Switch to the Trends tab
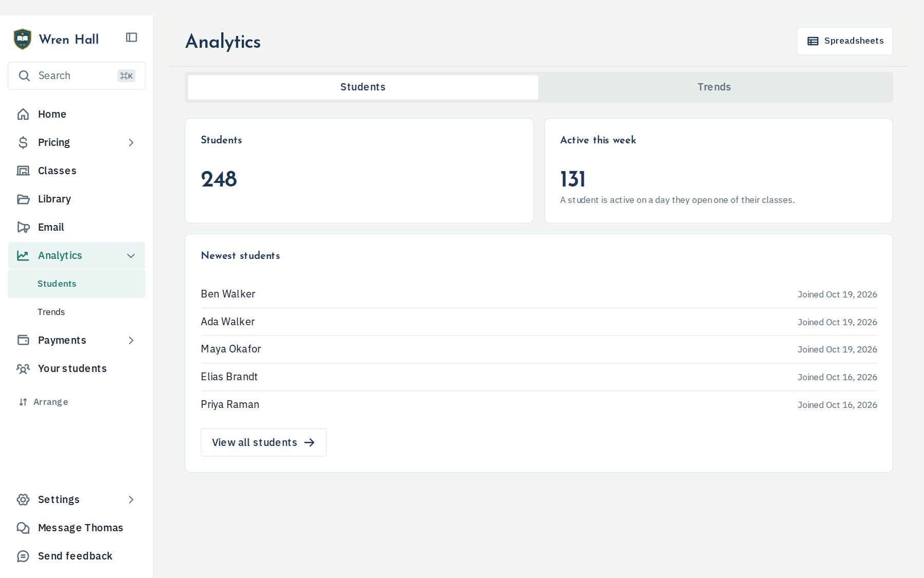The height and width of the screenshot is (578, 924). pos(715,87)
